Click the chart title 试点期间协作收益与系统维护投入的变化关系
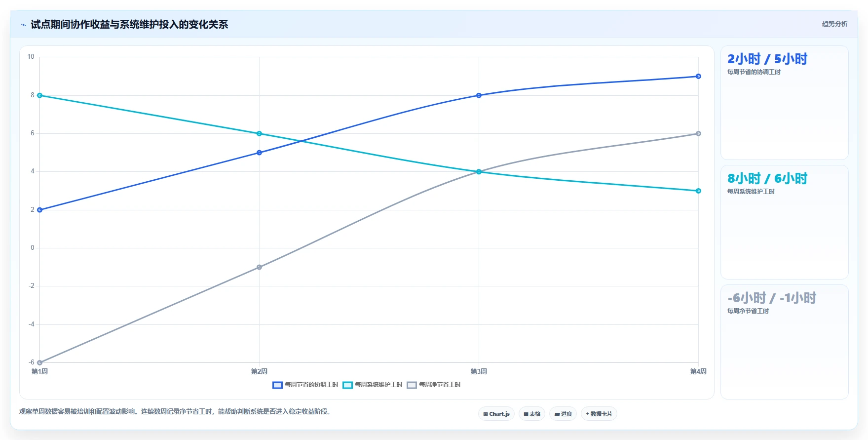 [x=129, y=24]
